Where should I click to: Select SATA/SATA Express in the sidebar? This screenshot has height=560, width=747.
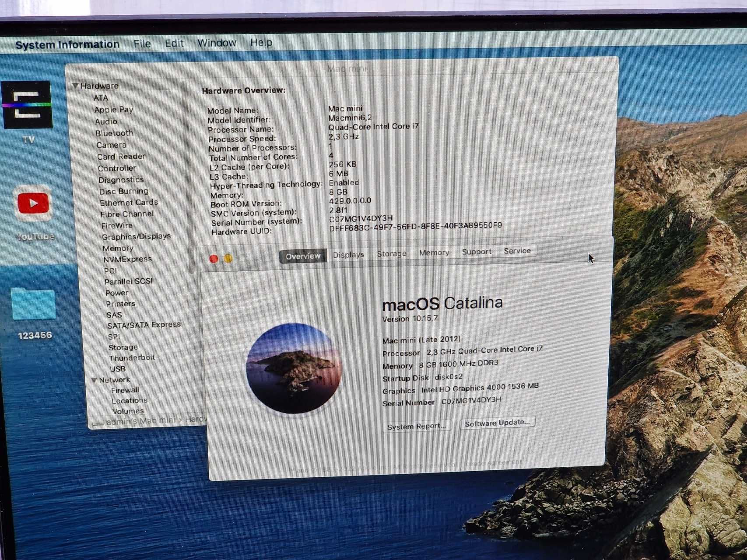[x=144, y=325]
